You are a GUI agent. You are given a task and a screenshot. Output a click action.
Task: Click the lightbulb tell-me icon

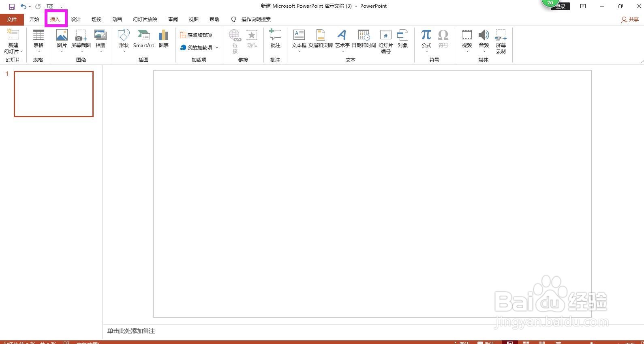(x=233, y=19)
